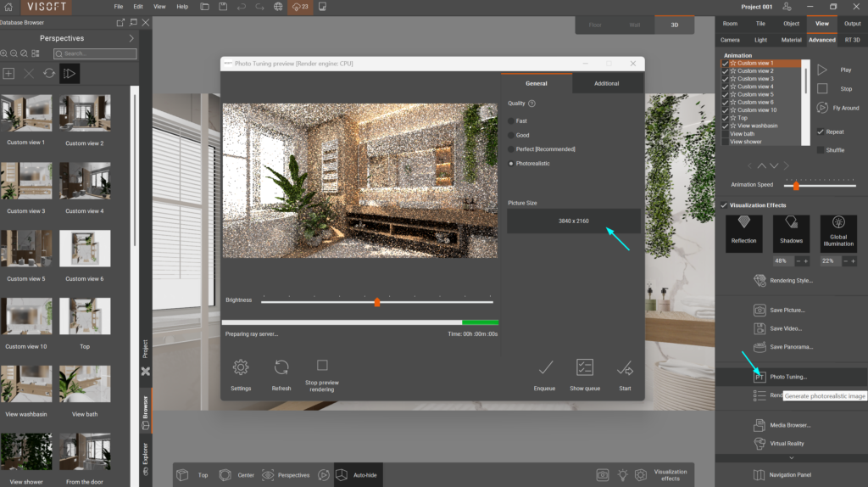Viewport: 868px width, 487px height.
Task: Add a new perspective
Action: (8, 73)
